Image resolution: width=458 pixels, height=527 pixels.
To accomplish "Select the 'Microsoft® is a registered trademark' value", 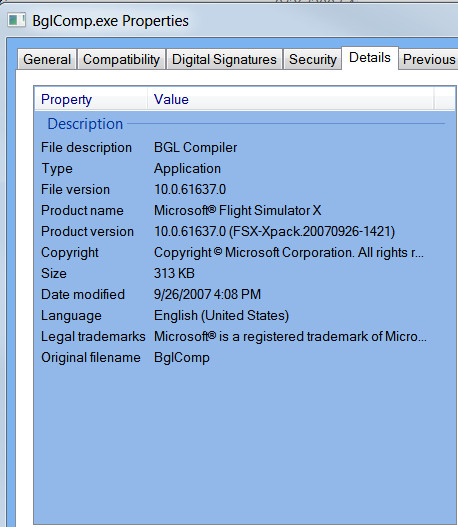I will (x=290, y=336).
